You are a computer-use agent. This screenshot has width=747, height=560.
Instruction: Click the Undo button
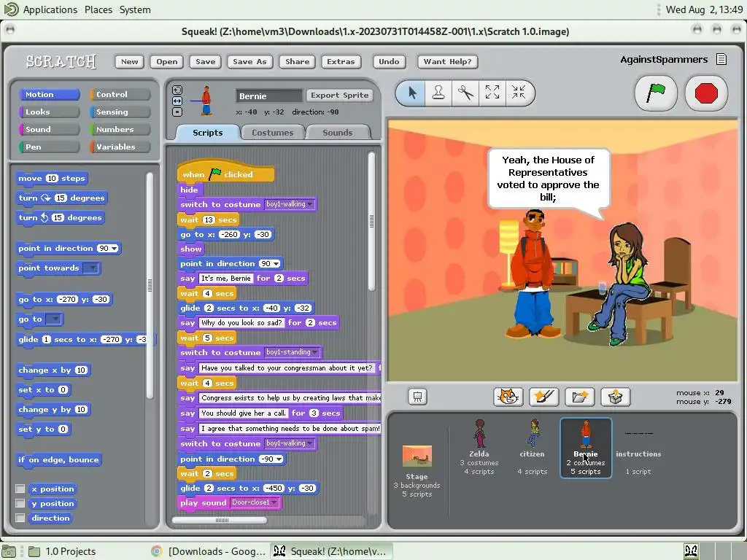coord(389,61)
